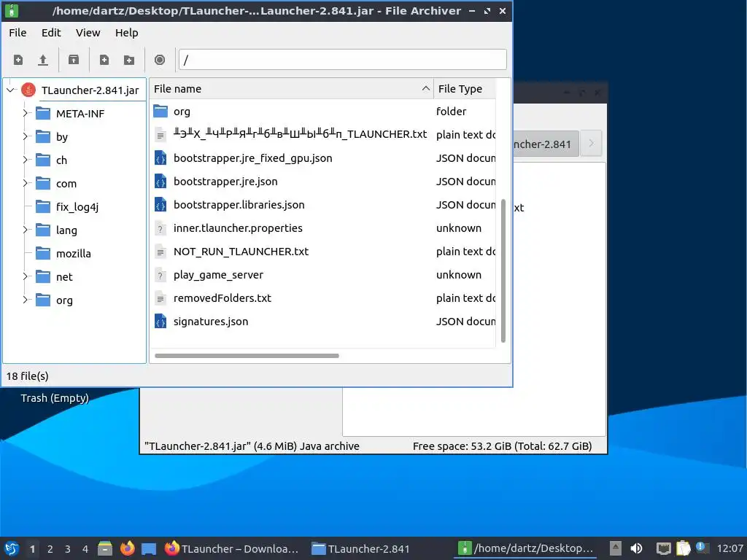
Task: Sort by the File Type column header
Action: click(465, 88)
